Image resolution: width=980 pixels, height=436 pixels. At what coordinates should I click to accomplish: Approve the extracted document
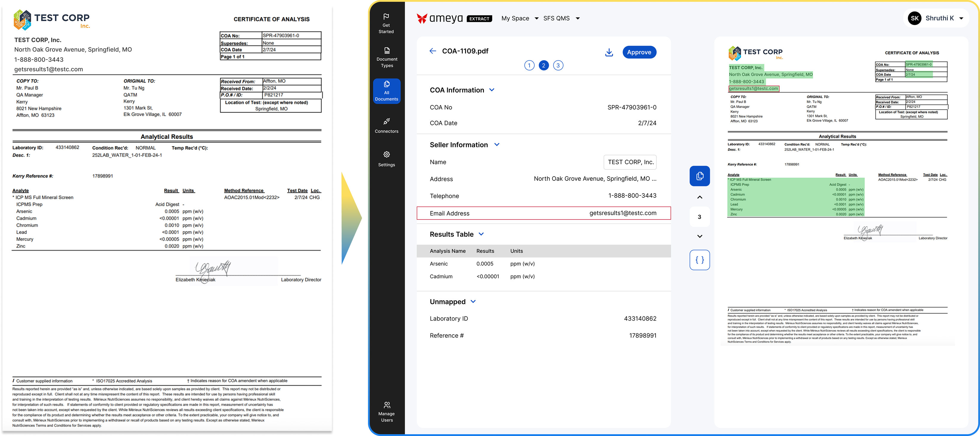(639, 52)
